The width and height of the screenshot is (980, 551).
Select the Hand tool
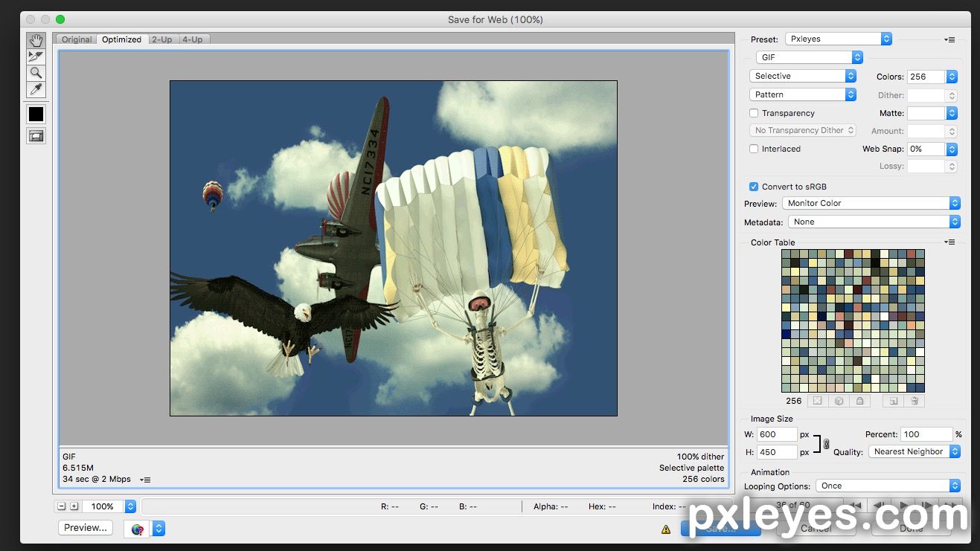tap(36, 40)
